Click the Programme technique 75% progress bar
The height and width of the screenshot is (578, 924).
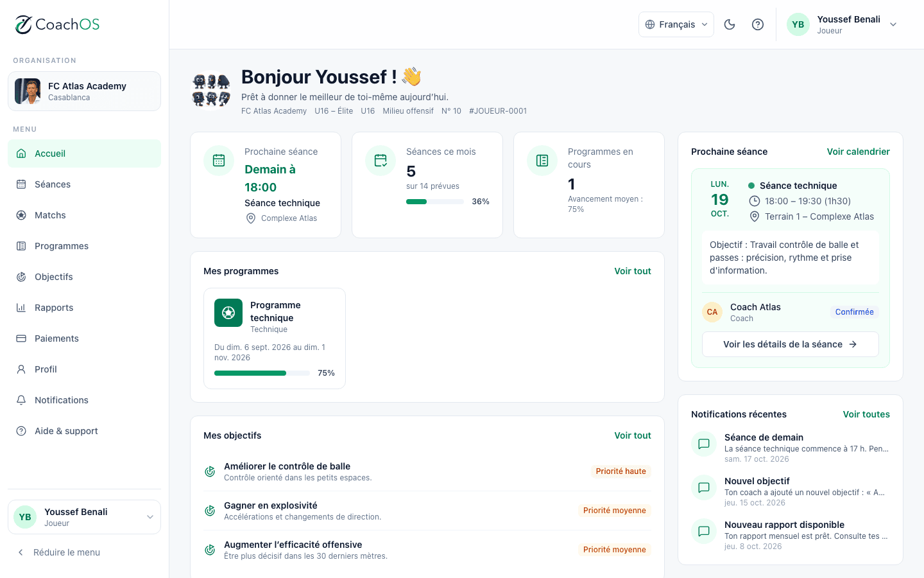(262, 373)
